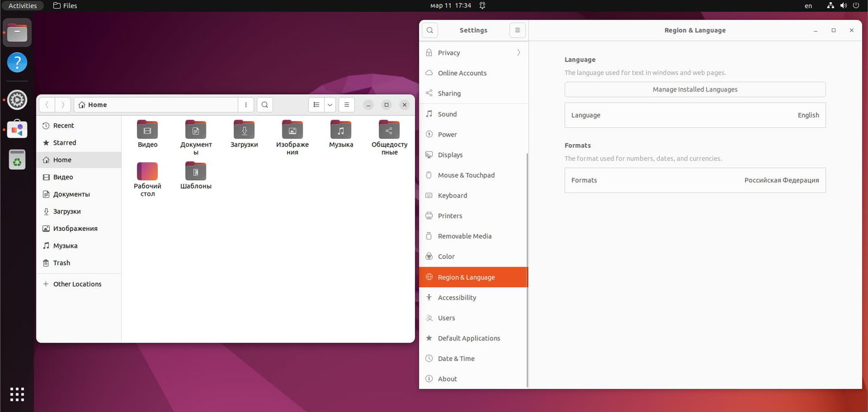Expand the Privacy section chevron
The height and width of the screenshot is (412, 868).
[x=518, y=53]
